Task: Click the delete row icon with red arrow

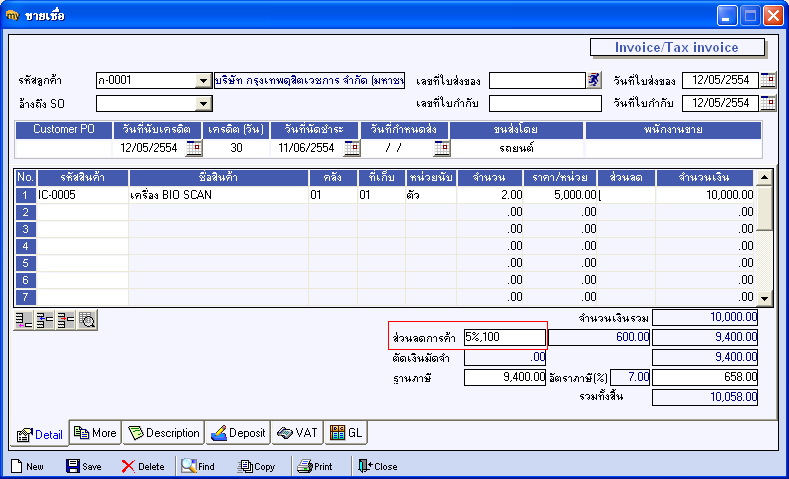Action: tap(66, 320)
